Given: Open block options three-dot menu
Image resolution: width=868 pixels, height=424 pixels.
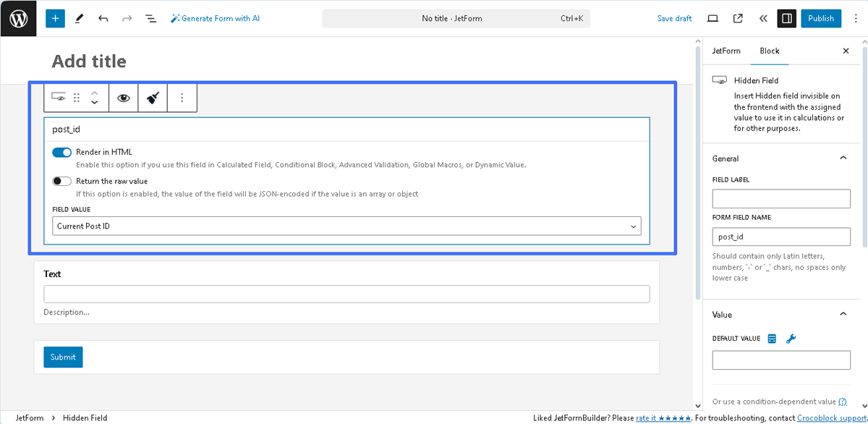Looking at the screenshot, I should click(182, 98).
